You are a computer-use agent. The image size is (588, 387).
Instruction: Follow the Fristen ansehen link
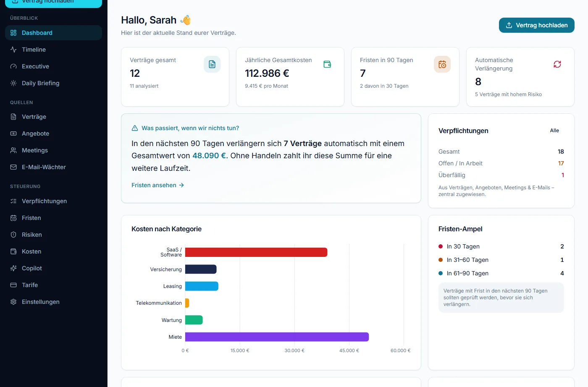pyautogui.click(x=158, y=185)
